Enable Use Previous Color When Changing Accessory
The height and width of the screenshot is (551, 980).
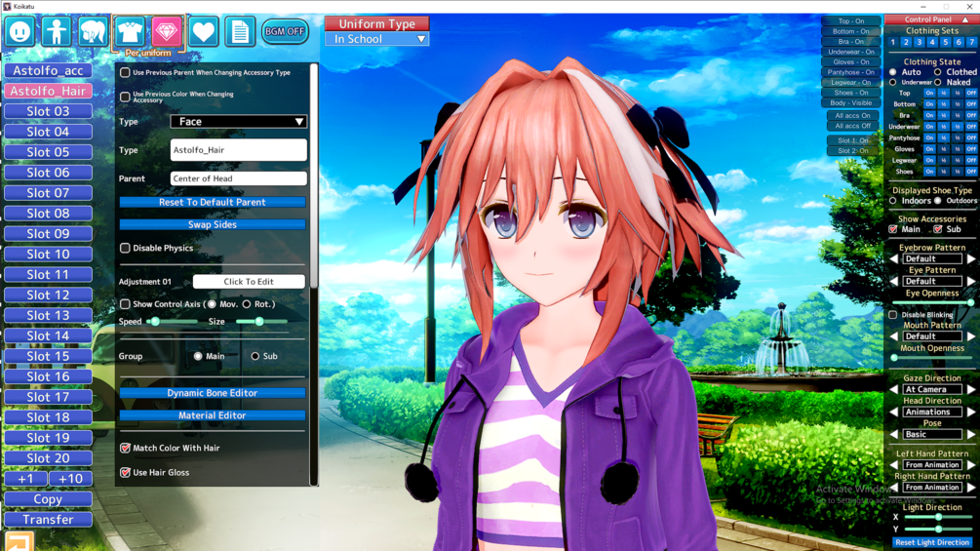125,97
